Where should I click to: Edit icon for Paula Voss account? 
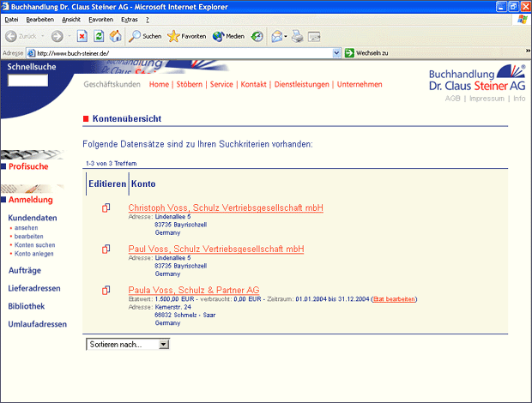click(106, 291)
